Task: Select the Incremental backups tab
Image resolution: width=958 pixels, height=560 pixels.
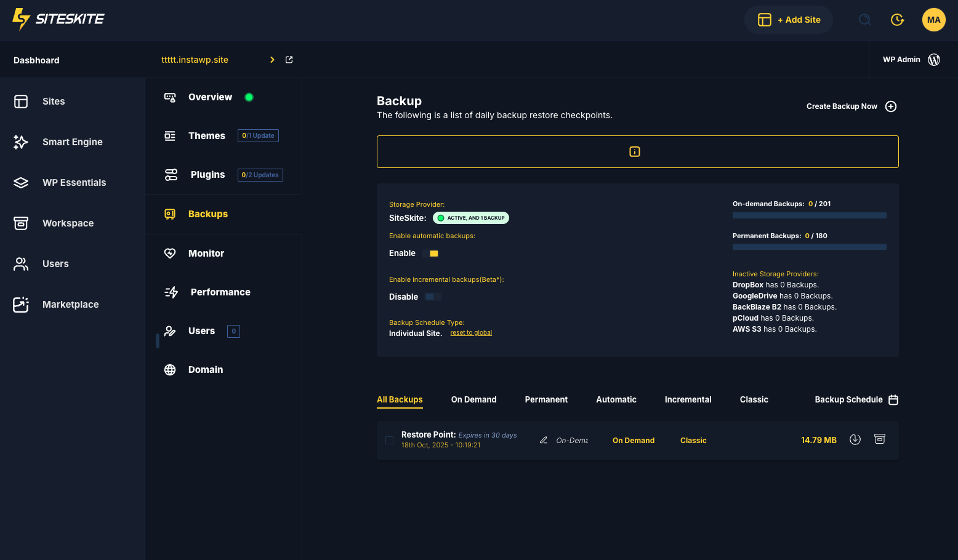Action: pyautogui.click(x=688, y=400)
